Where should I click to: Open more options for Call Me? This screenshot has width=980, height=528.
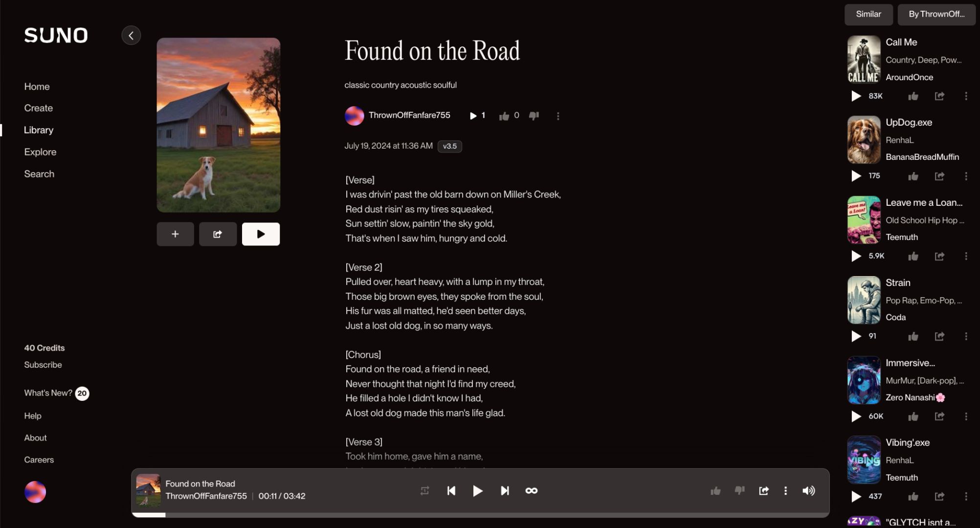click(x=966, y=96)
